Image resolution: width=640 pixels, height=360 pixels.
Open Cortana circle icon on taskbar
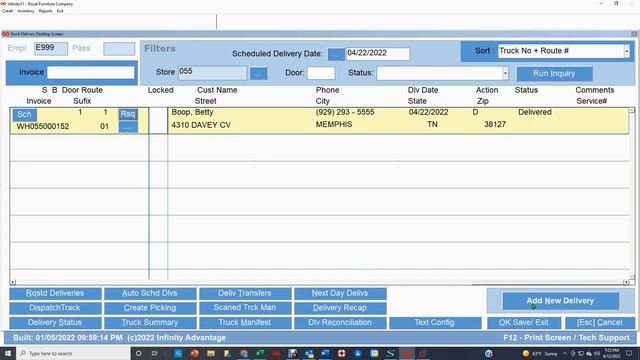pyautogui.click(x=139, y=353)
